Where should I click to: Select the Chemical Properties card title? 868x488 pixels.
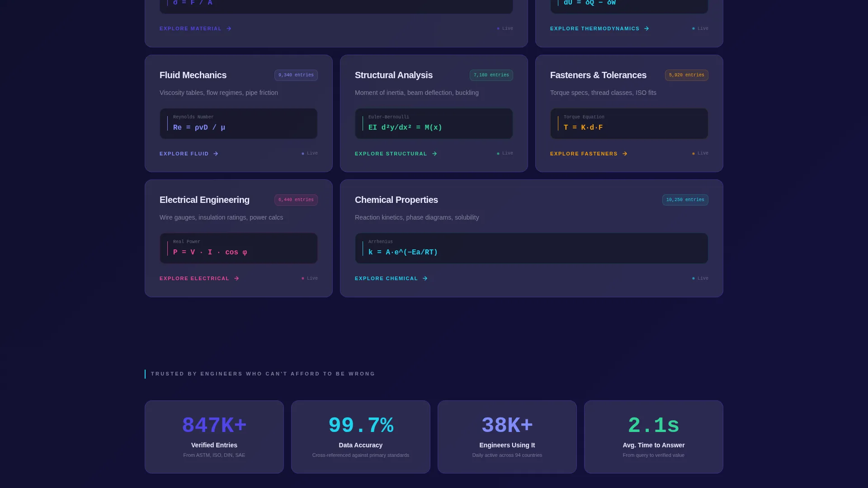(396, 200)
